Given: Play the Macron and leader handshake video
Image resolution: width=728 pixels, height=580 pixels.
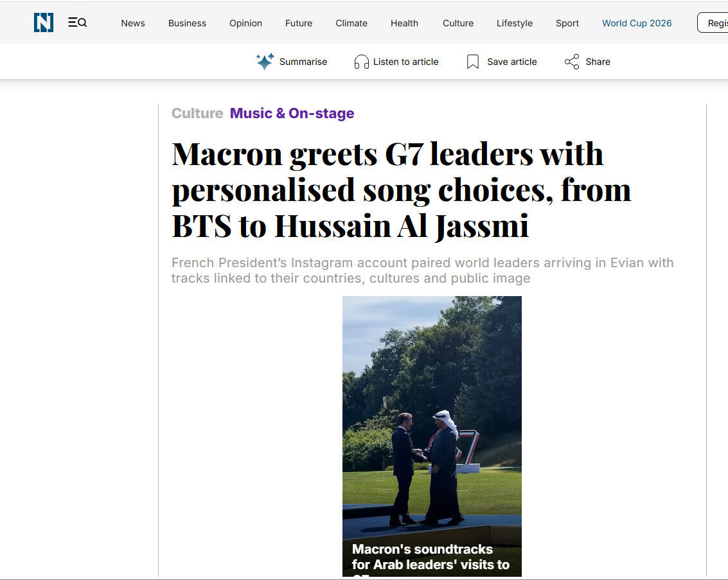Looking at the screenshot, I should (x=432, y=436).
